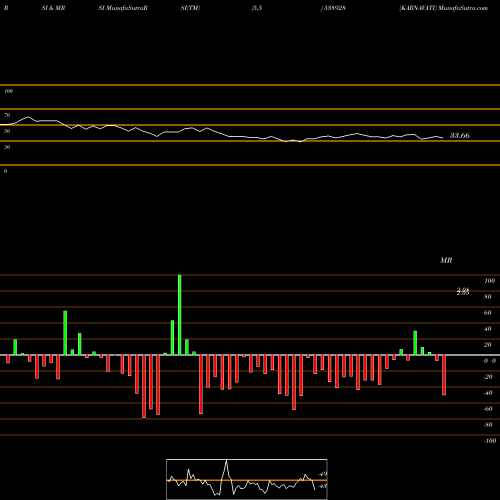
Task: Click the MR axis label -20
Action: click(x=488, y=377)
